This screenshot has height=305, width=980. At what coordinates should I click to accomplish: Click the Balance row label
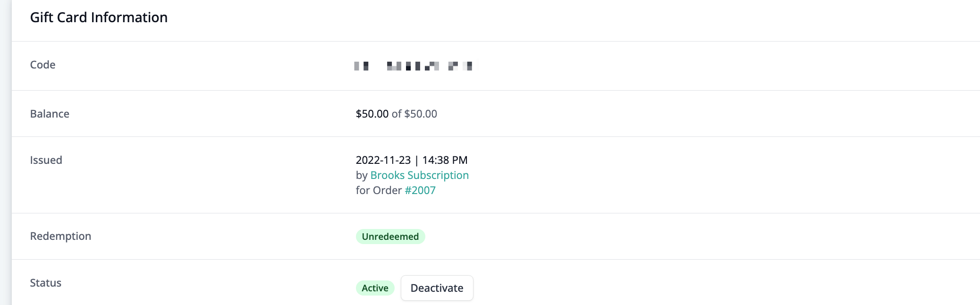pyautogui.click(x=50, y=114)
